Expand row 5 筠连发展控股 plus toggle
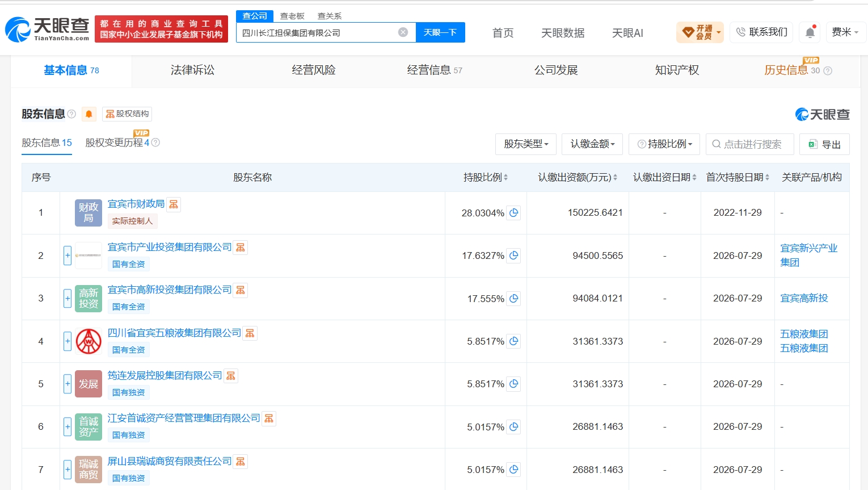 click(68, 384)
